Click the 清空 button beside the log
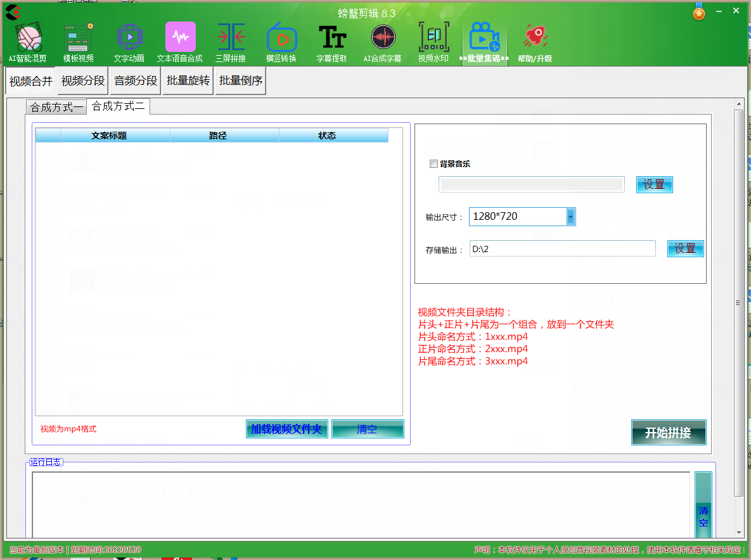Viewport: 751px width, 560px height. click(x=703, y=516)
